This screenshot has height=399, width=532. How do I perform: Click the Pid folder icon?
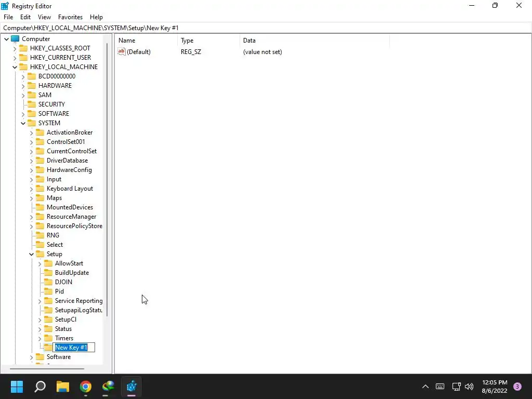coord(48,291)
